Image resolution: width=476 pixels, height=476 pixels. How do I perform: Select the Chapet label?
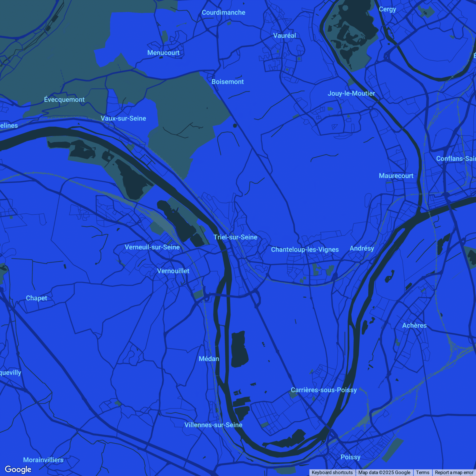tap(36, 298)
